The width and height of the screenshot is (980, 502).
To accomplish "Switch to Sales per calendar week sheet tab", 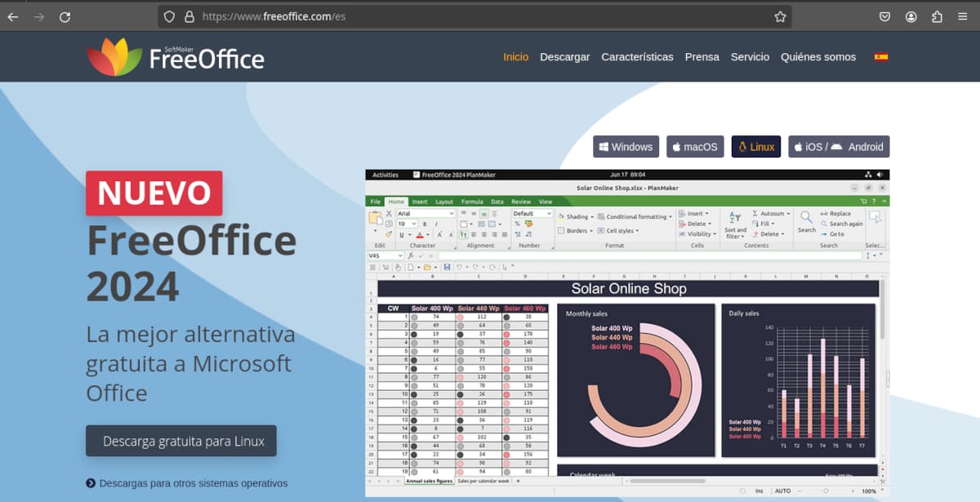I will [x=483, y=481].
